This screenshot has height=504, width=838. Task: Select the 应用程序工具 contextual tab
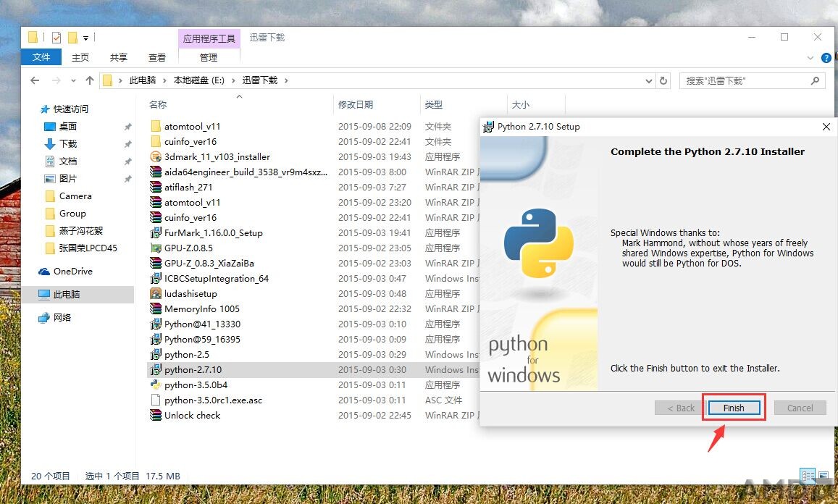tap(209, 38)
